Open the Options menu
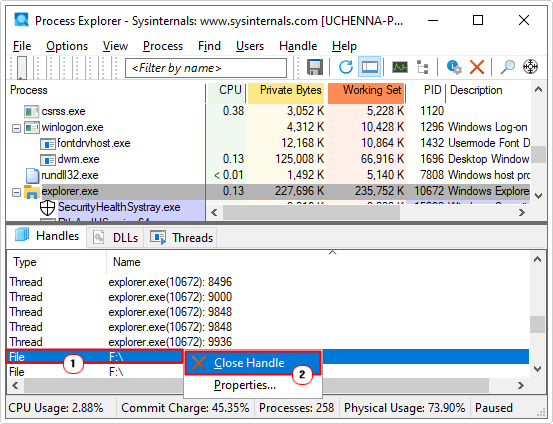This screenshot has width=553, height=424. tap(67, 46)
